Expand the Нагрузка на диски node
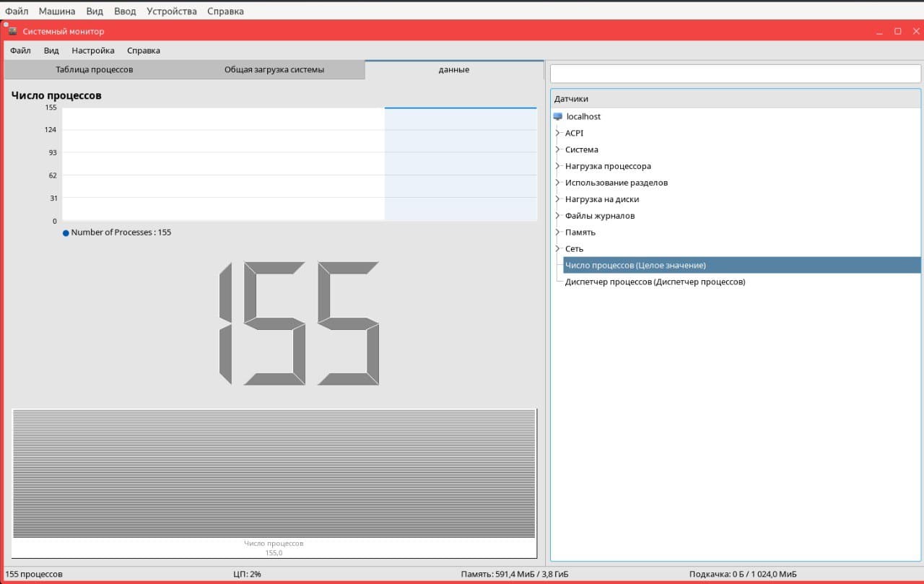 coord(558,199)
